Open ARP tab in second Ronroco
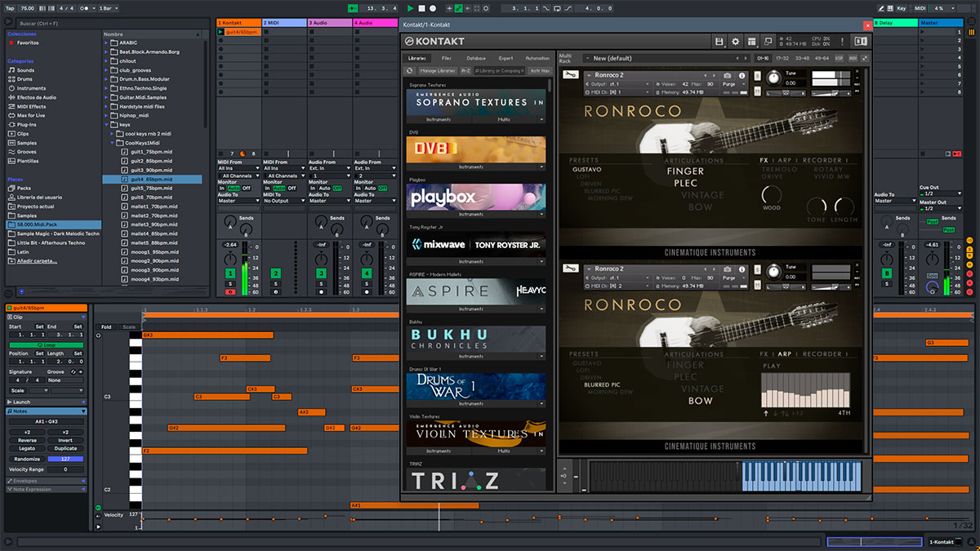 pyautogui.click(x=785, y=354)
